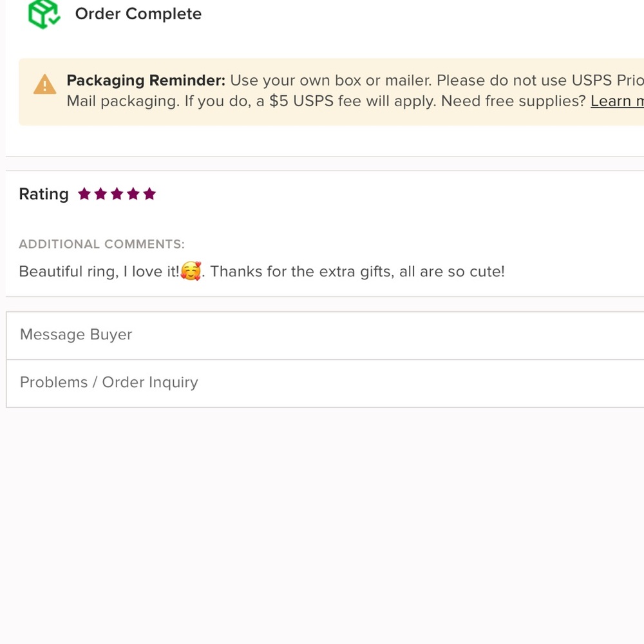This screenshot has width=644, height=644.
Task: Click "Need free supplies?" text
Action: point(513,101)
